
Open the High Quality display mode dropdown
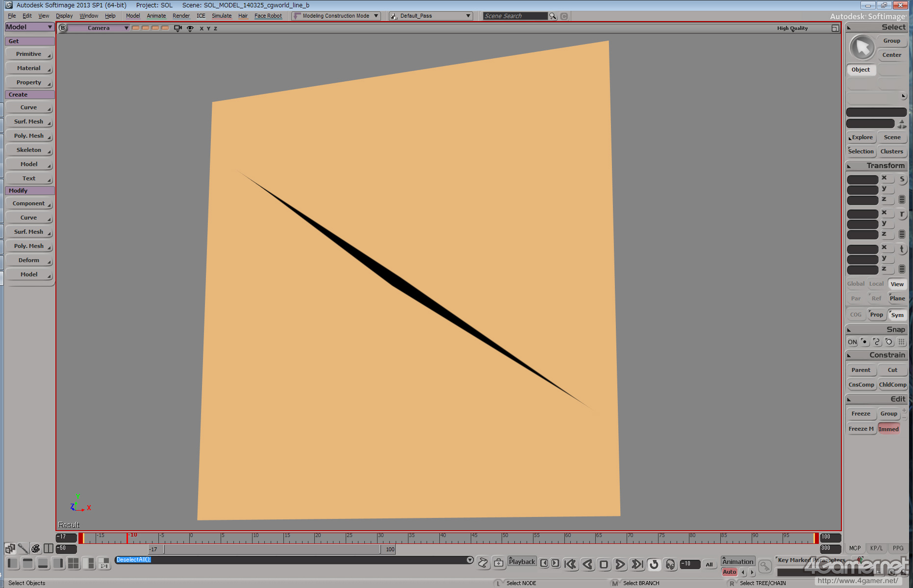click(x=792, y=28)
